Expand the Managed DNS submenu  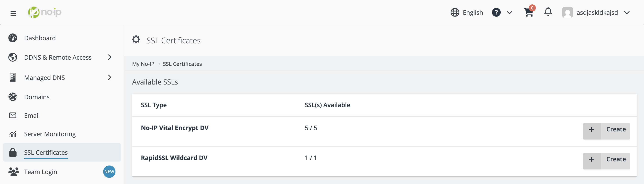pos(110,77)
